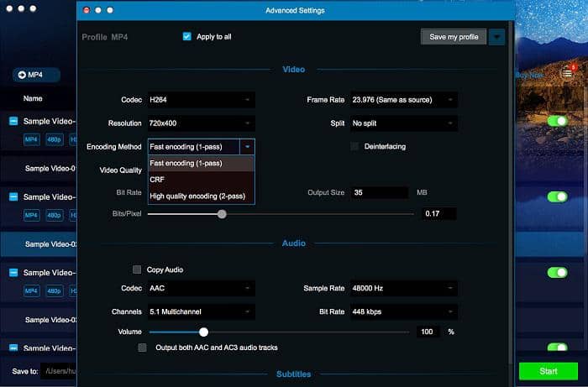
Task: Click the list icon with red badge
Action: (x=567, y=74)
